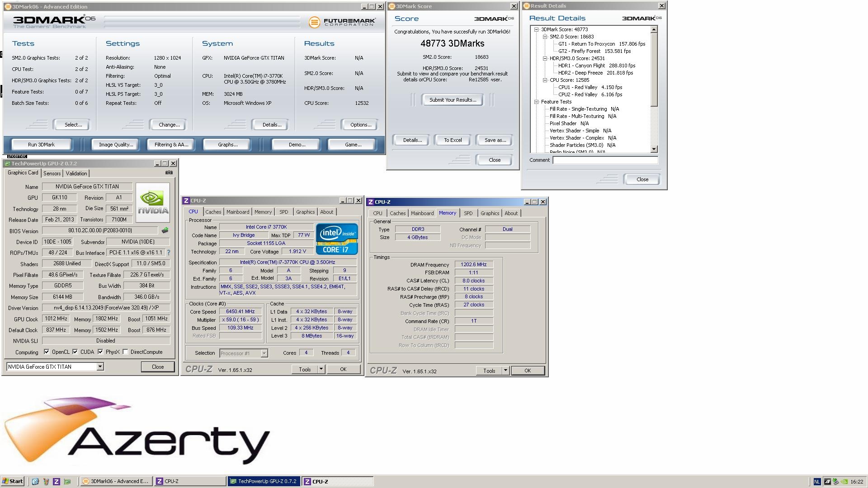Click GPU-Z title bar icon
Screen dimensions: 868x488
(7, 164)
